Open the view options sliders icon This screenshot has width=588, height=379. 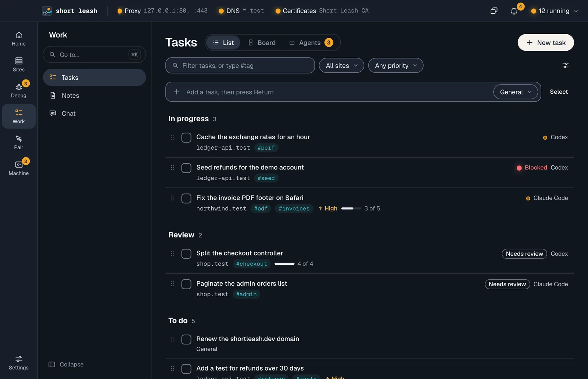566,65
